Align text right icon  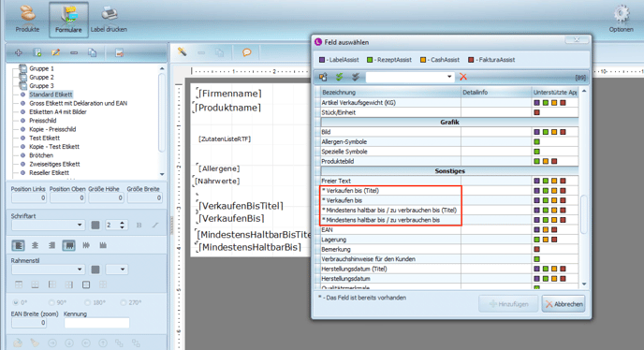51,245
